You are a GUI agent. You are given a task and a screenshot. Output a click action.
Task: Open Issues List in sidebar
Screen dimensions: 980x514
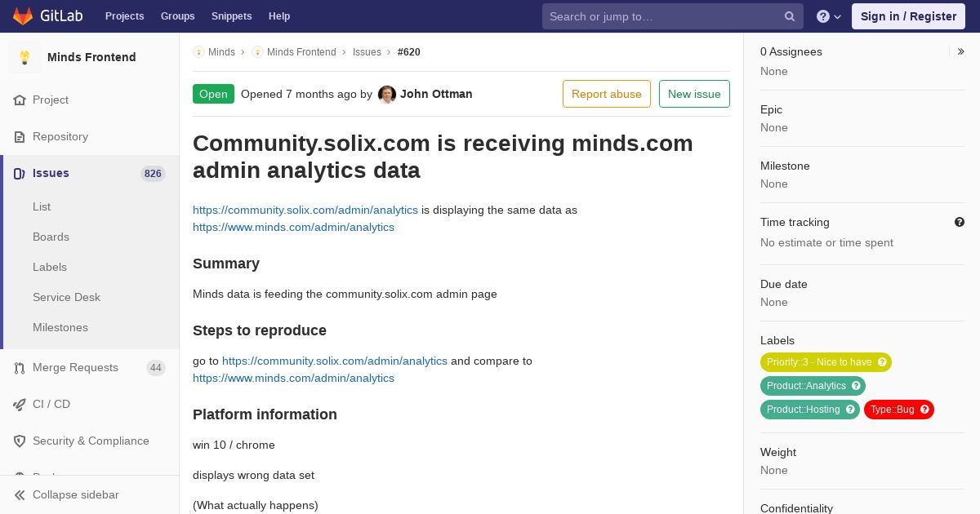click(42, 206)
